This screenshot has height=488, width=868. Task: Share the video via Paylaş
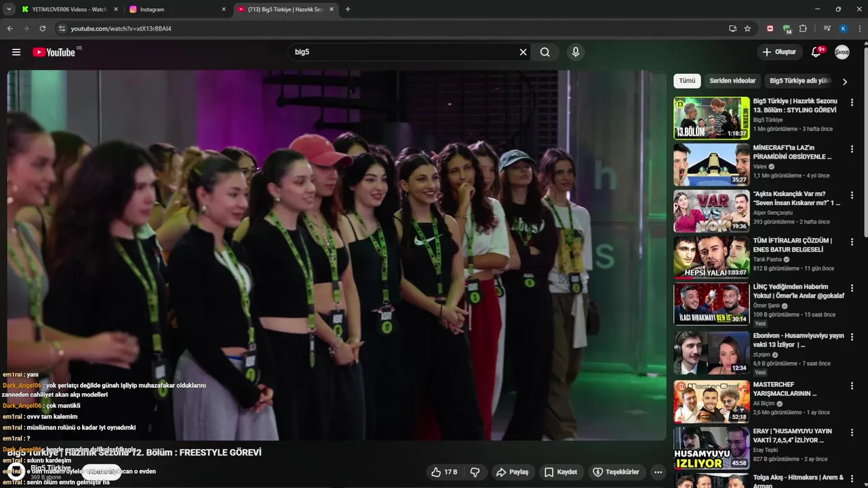tap(512, 472)
